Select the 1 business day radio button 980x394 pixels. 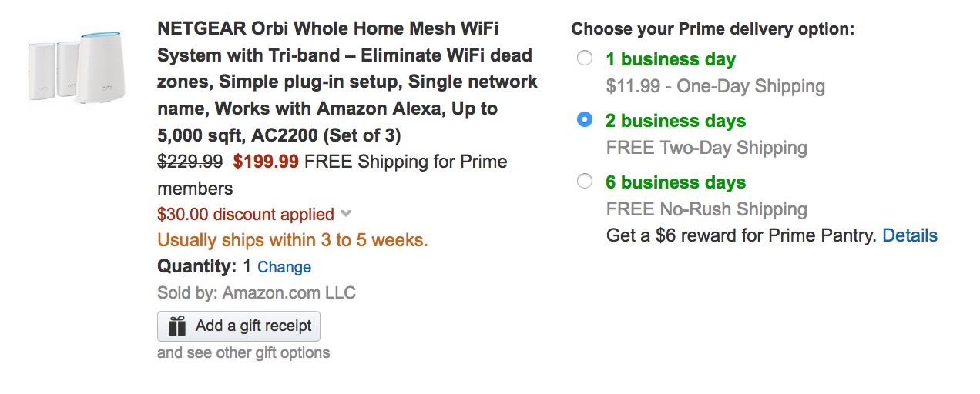[585, 58]
